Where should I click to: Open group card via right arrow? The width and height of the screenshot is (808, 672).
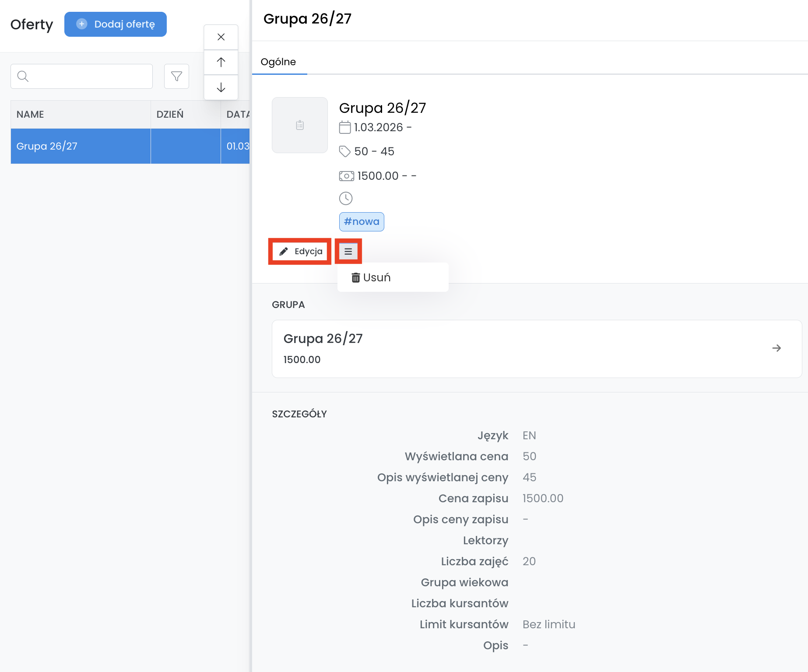coord(776,348)
